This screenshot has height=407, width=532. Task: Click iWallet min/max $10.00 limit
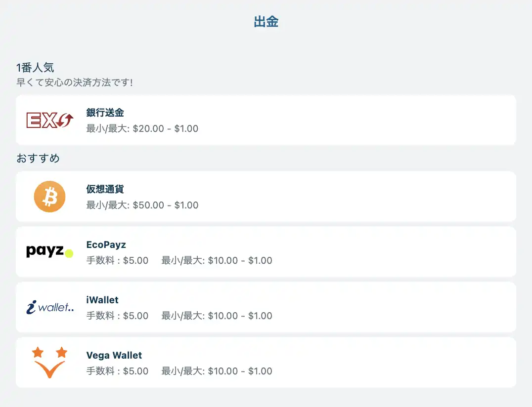click(217, 316)
